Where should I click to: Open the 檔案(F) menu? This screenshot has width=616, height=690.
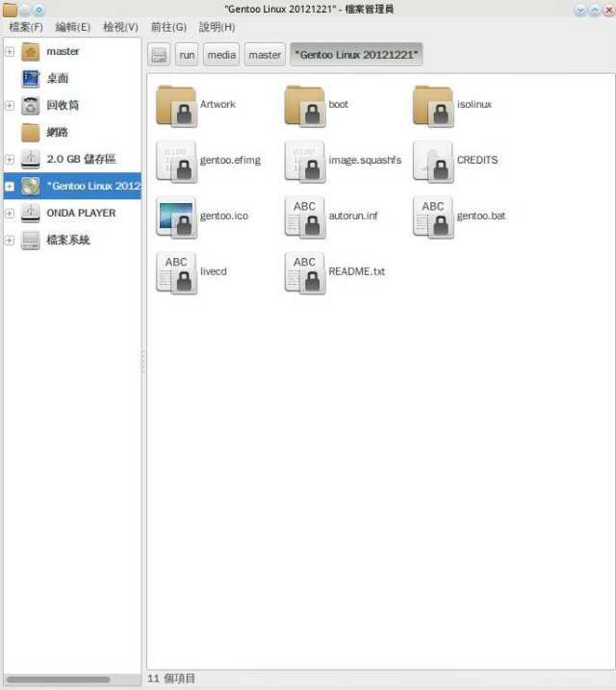(26, 27)
